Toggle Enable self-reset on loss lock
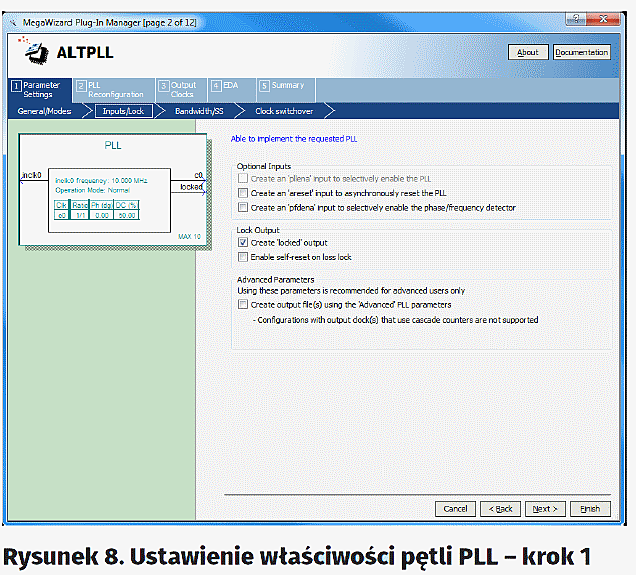Image resolution: width=636 pixels, height=575 pixels. (x=242, y=257)
